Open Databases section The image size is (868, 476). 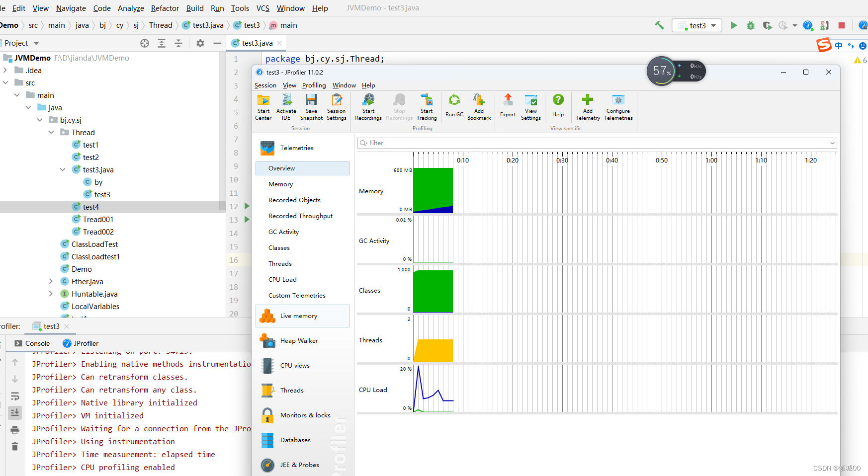(x=303, y=440)
